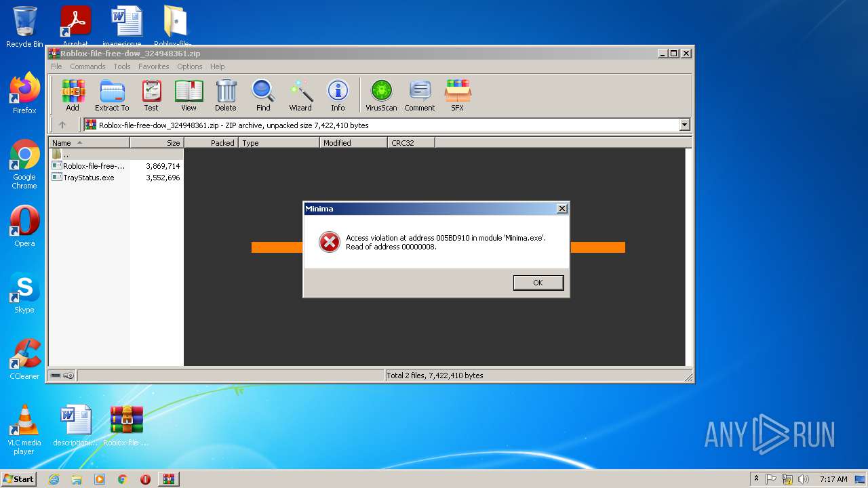Open the File menu

tap(56, 66)
